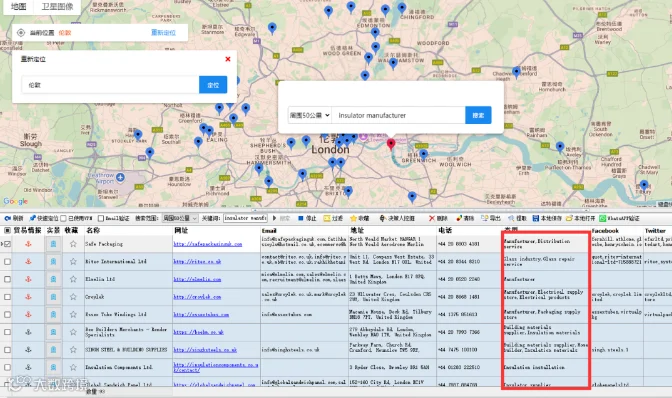672x398 pixels.
Task: Open street-view icon for Elmelin Ltd row
Action: point(53,279)
